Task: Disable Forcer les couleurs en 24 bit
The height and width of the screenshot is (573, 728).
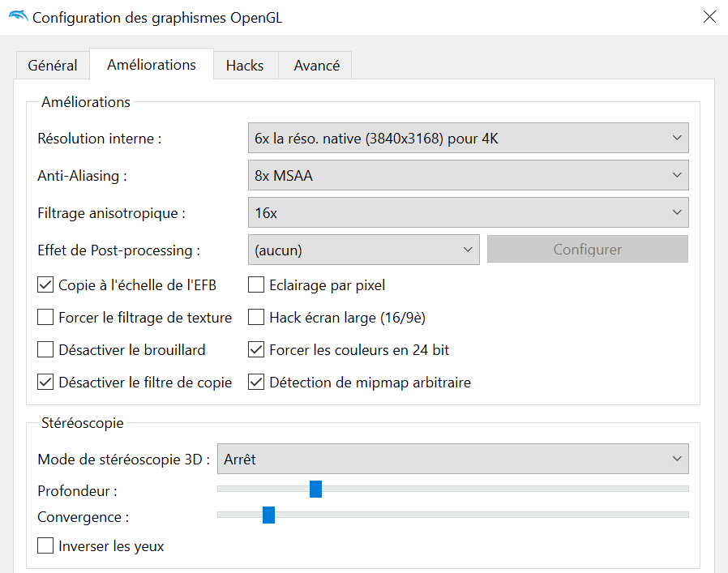Action: 256,350
